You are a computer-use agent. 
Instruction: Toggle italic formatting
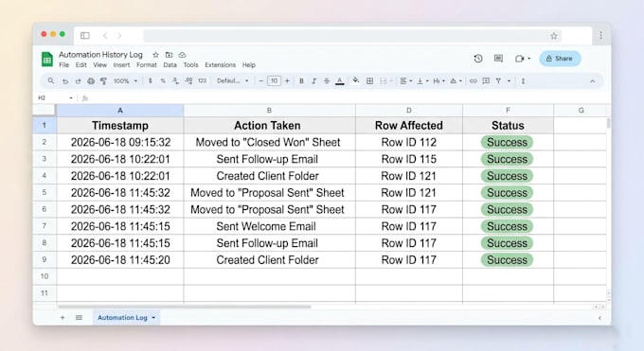point(313,81)
